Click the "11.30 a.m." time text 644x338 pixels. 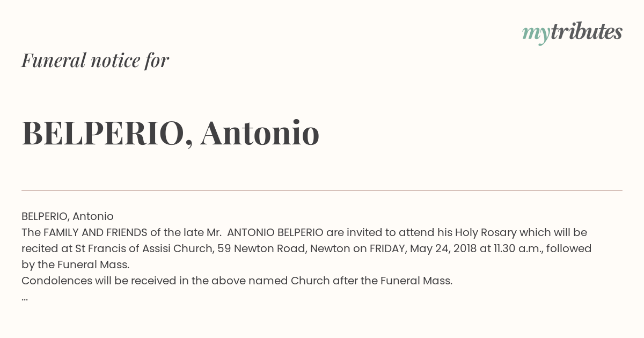pyautogui.click(x=510, y=248)
